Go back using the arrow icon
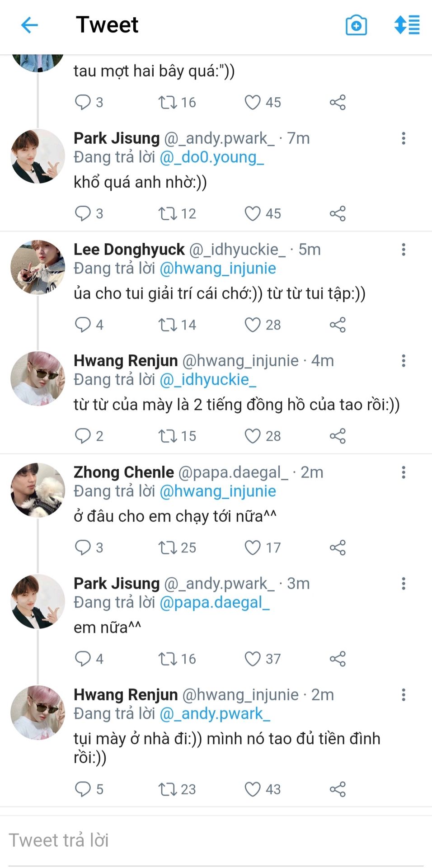Screen dimensions: 432x868 (29, 25)
